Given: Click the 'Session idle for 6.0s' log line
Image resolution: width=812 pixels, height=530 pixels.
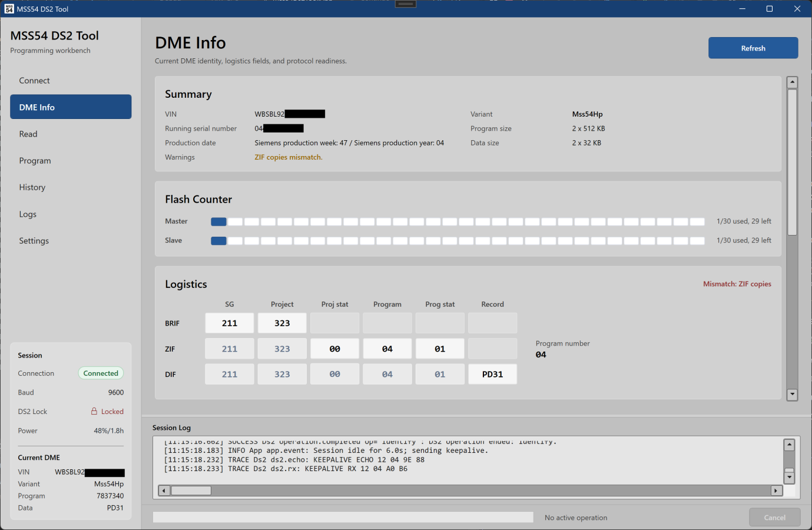Looking at the screenshot, I should [x=326, y=450].
